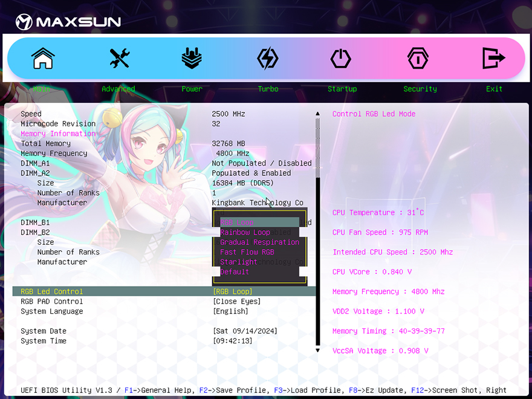This screenshot has width=532, height=399.
Task: Click the VccSA Voltage readout
Action: pyautogui.click(x=380, y=351)
